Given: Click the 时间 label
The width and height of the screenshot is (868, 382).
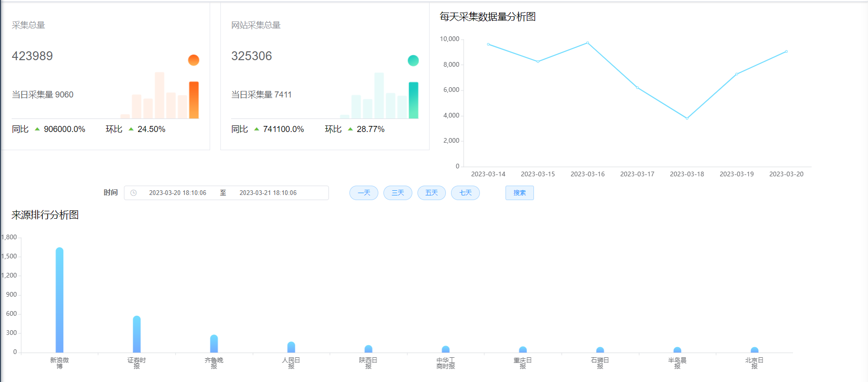Looking at the screenshot, I should click(x=110, y=193).
